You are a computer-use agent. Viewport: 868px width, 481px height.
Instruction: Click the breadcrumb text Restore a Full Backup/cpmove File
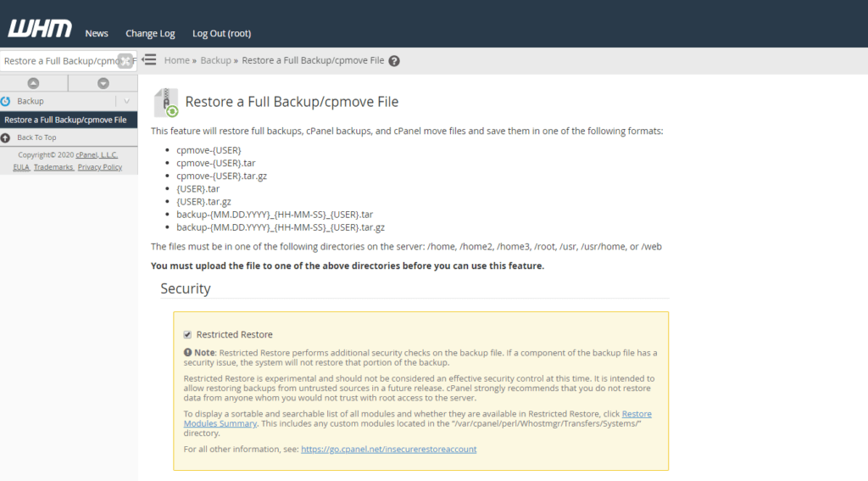[313, 60]
